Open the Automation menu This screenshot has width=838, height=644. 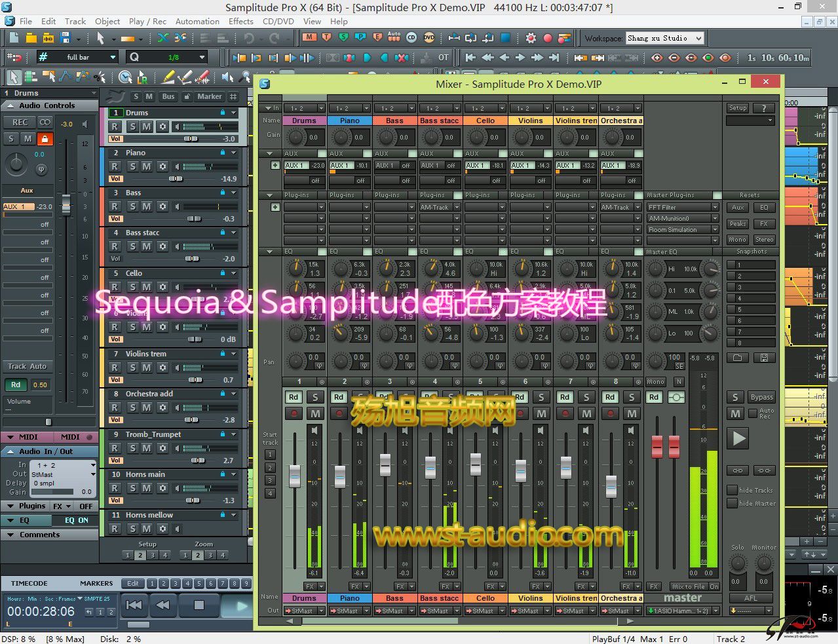197,21
